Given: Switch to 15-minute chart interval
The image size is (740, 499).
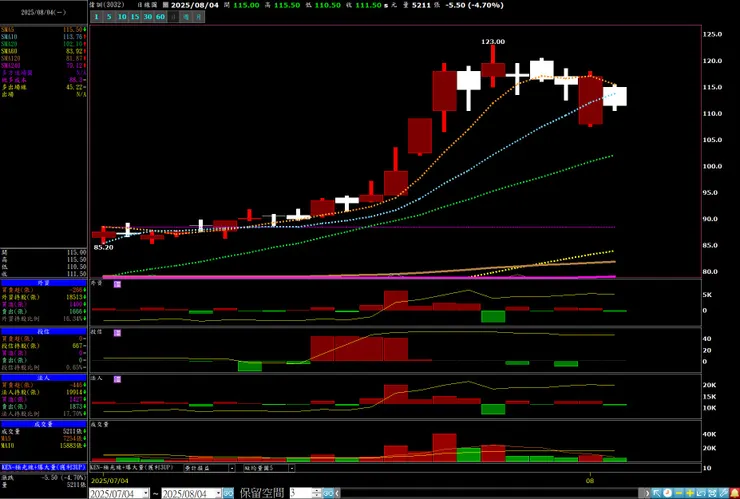Looking at the screenshot, I should [x=135, y=17].
